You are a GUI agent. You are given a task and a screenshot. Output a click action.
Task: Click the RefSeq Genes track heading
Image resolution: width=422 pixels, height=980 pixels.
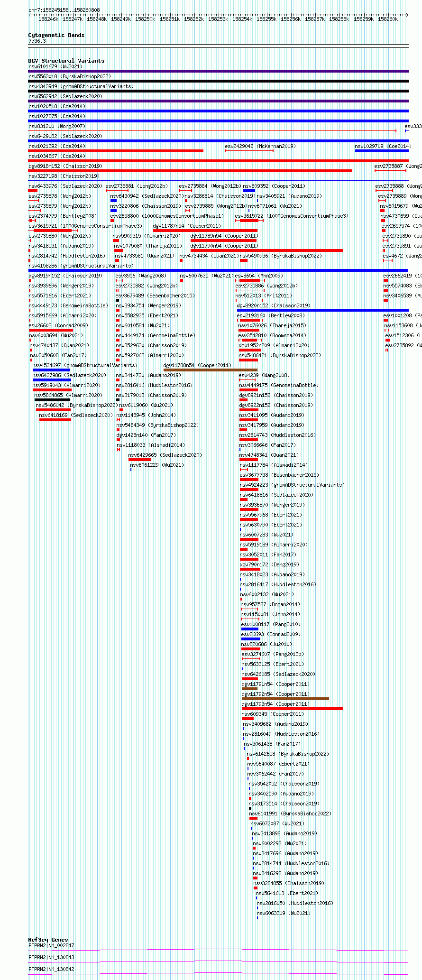coord(48,939)
